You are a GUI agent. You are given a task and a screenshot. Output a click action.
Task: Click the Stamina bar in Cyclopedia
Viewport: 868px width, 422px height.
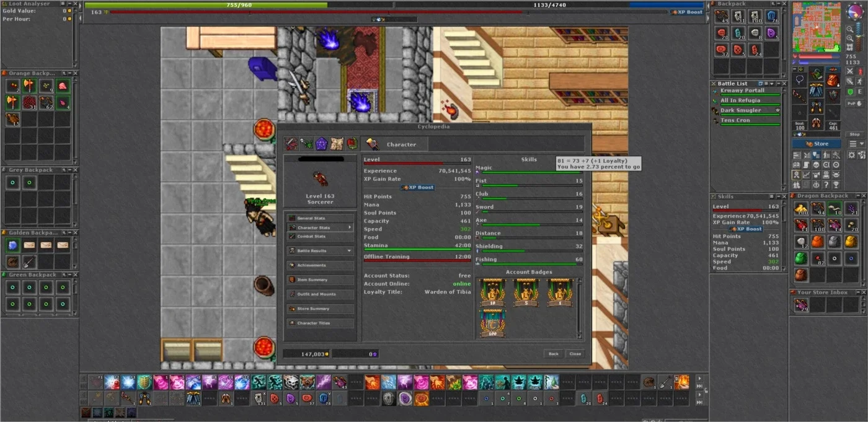[417, 250]
